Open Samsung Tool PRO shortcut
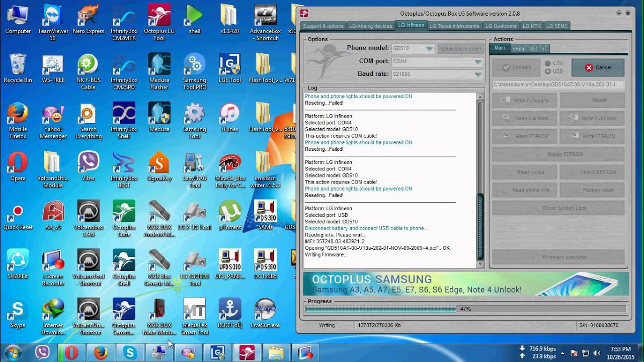The width and height of the screenshot is (644, 362). [195, 72]
